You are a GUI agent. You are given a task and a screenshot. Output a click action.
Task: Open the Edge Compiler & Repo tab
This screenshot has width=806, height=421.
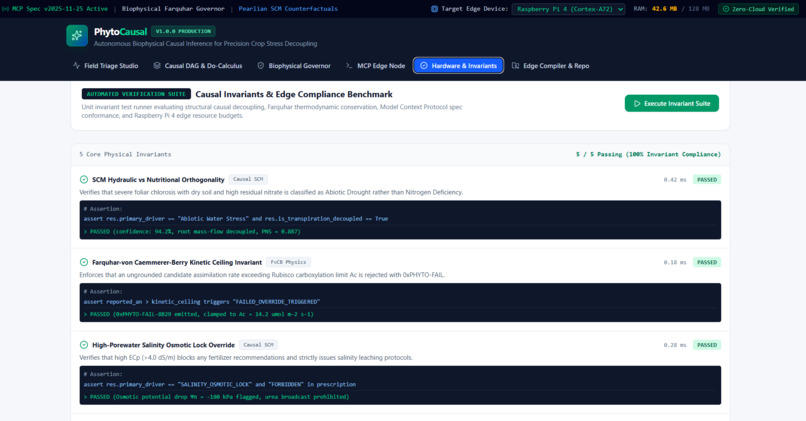551,66
